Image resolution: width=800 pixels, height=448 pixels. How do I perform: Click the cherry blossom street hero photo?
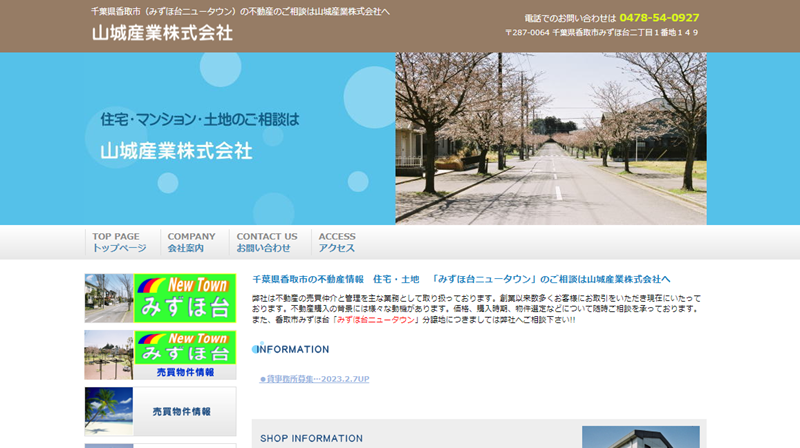click(550, 138)
